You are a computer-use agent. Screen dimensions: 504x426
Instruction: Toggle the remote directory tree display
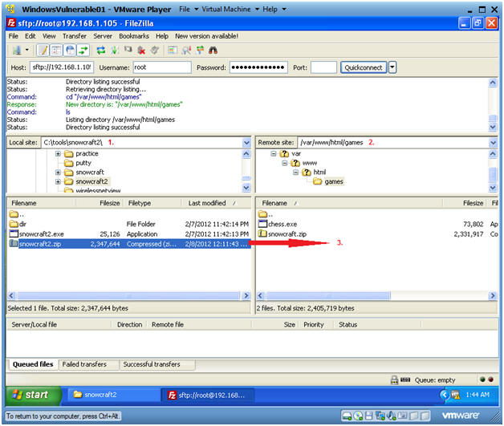[70, 50]
